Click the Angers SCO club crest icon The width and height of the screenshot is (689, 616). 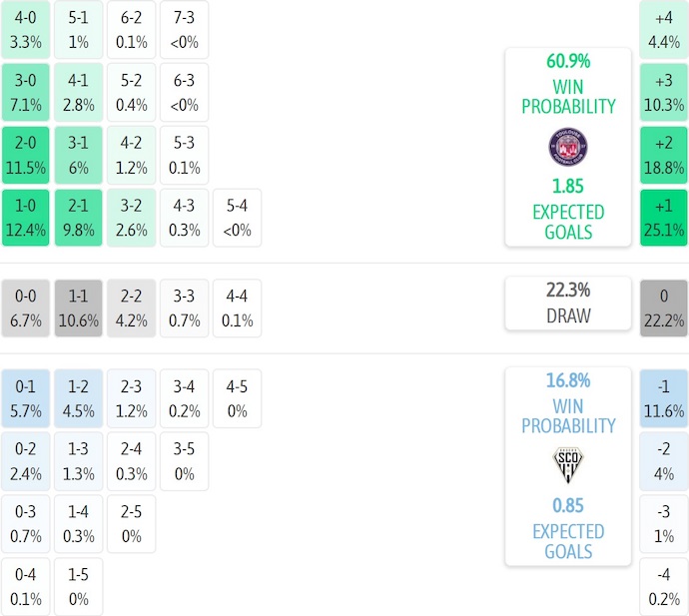tap(567, 466)
